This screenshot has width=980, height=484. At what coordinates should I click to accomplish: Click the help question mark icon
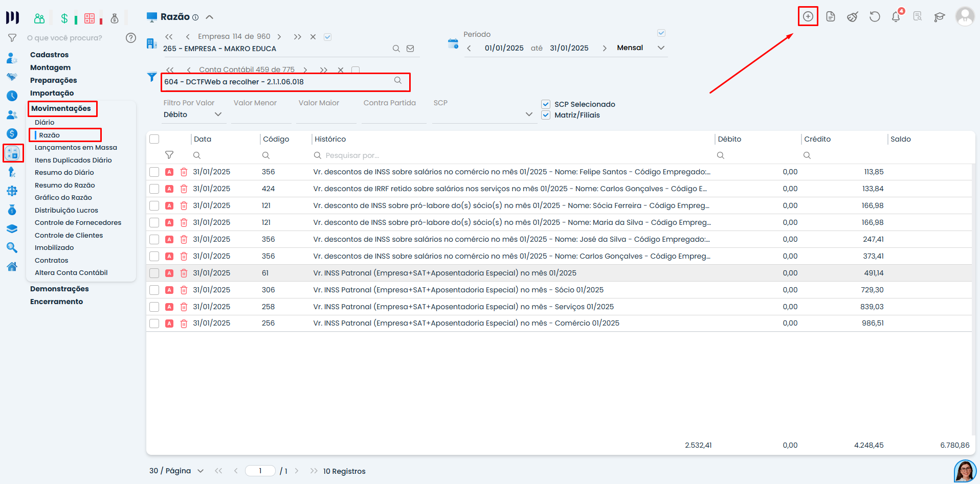[x=131, y=38]
